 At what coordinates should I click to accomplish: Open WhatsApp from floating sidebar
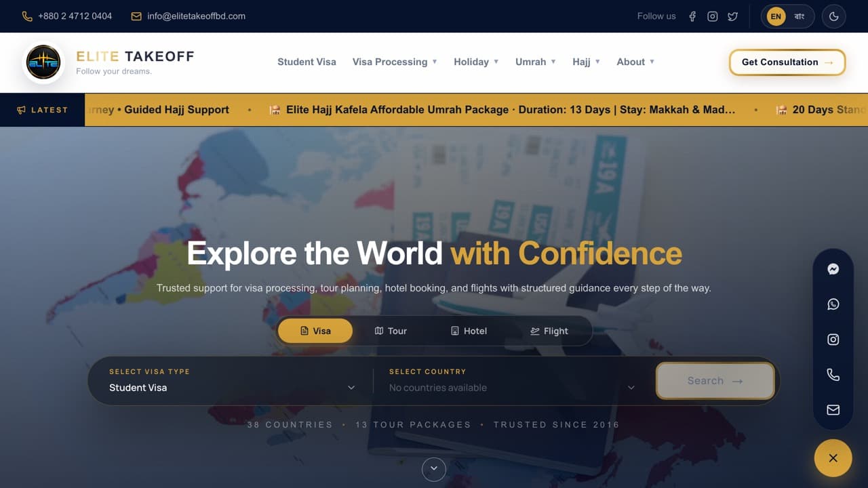tap(833, 304)
